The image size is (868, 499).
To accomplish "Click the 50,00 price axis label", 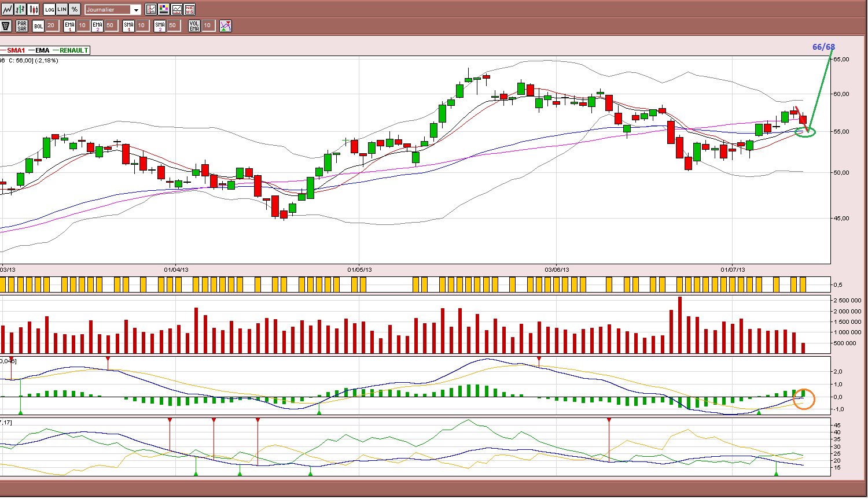I will point(841,172).
